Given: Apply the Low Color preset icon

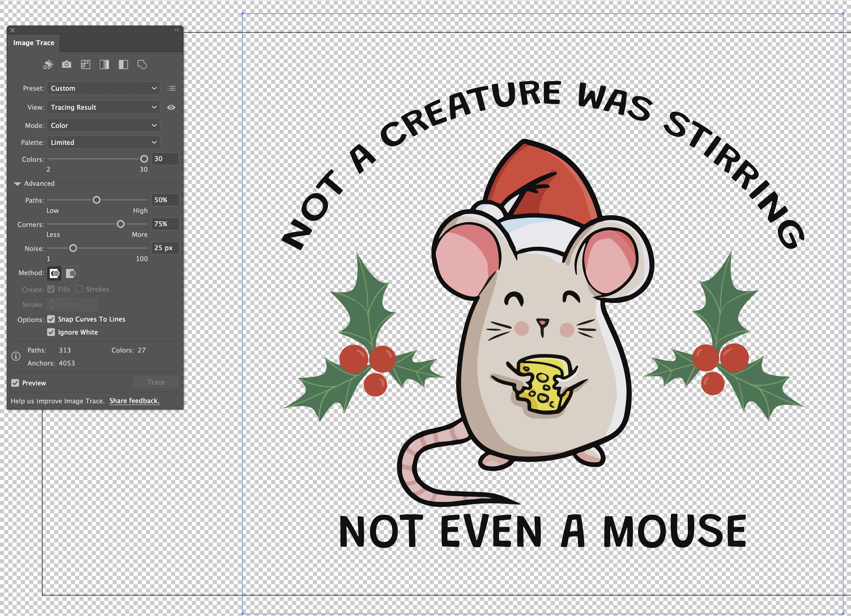Looking at the screenshot, I should pyautogui.click(x=85, y=64).
